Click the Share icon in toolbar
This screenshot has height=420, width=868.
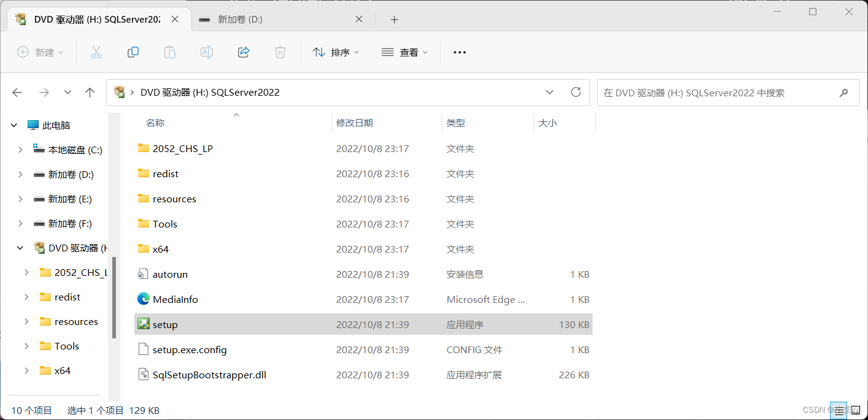click(x=244, y=53)
